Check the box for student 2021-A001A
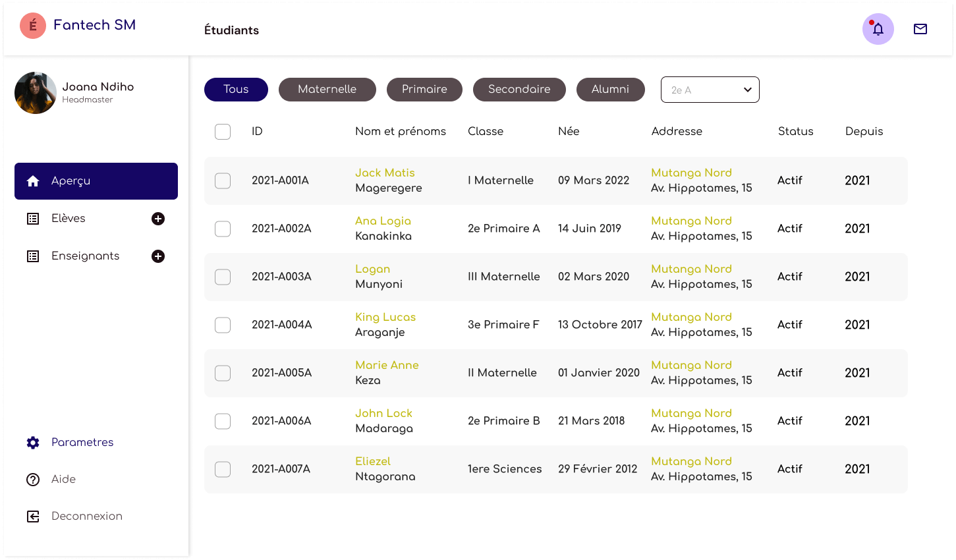The width and height of the screenshot is (956, 560). tap(223, 181)
